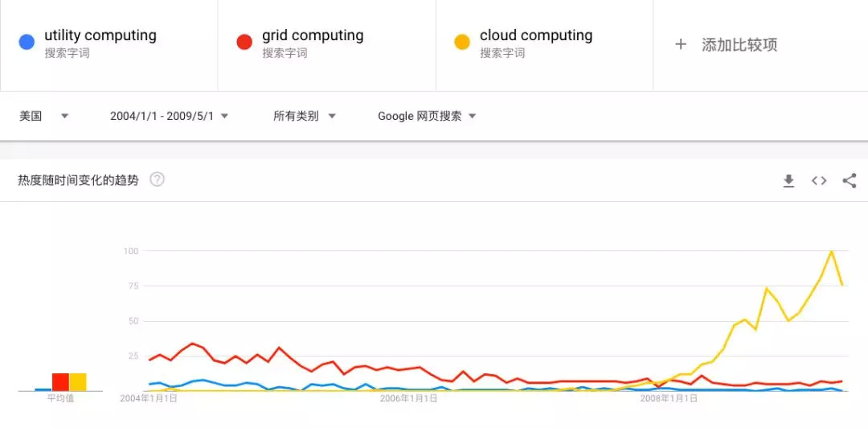Click 添加比较项 to add a term
868x428 pixels.
(739, 45)
